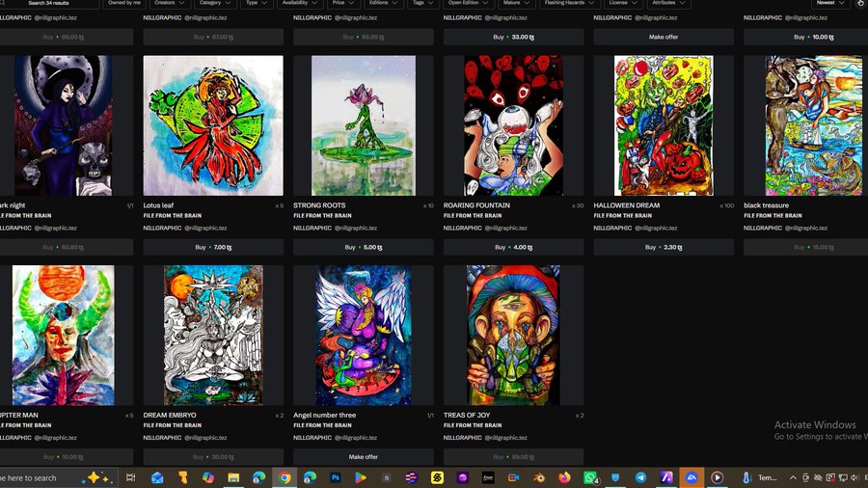Click the search sparkle icon in the taskbar
Image resolution: width=868 pixels, height=488 pixels.
[x=95, y=477]
